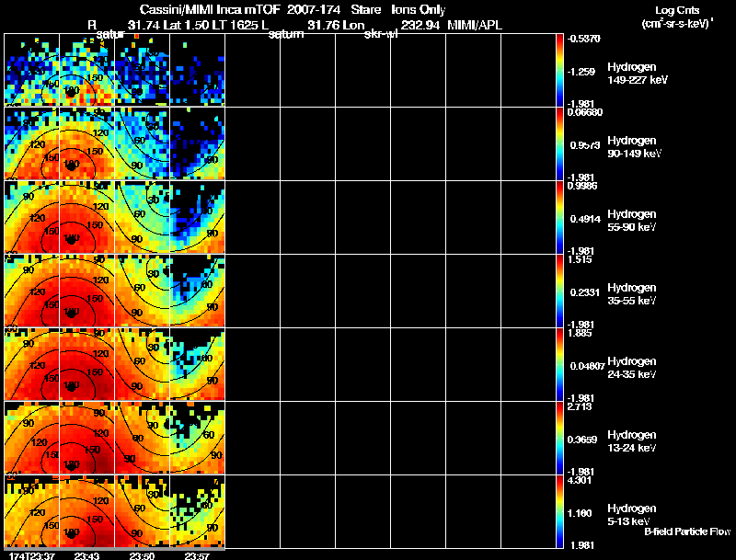
Task: Click the 1.515 scale value
Action: point(580,259)
